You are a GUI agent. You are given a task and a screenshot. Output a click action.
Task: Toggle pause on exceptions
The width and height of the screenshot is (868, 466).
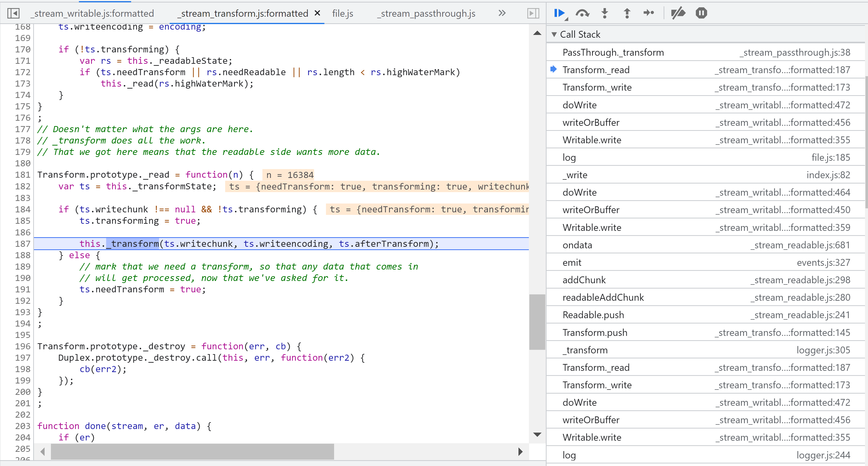(701, 13)
